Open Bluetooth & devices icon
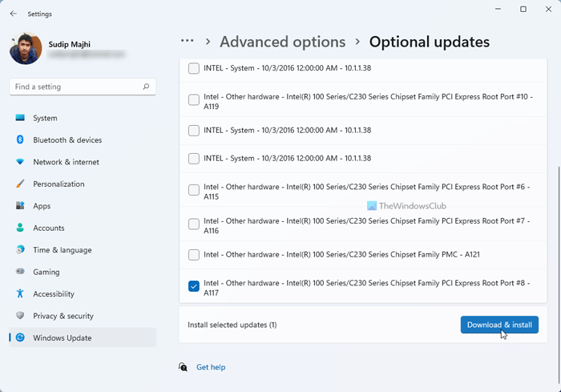The image size is (561, 392). click(x=20, y=140)
